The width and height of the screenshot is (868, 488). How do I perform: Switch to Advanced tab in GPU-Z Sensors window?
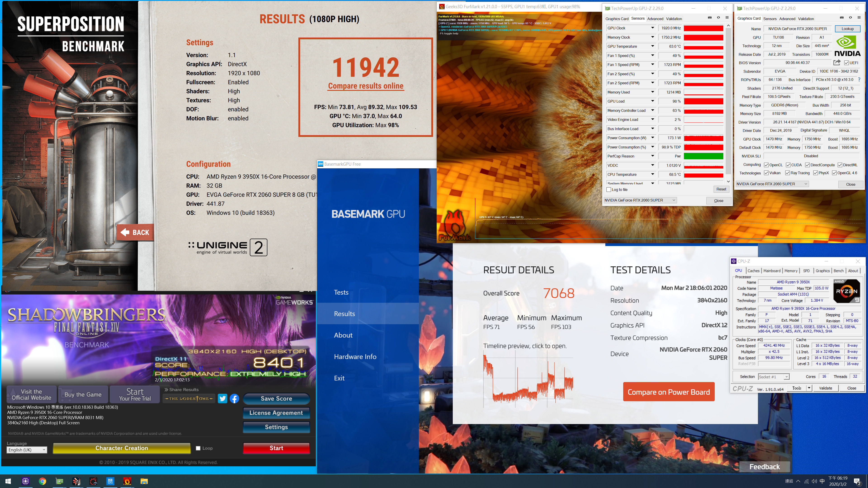(x=655, y=19)
